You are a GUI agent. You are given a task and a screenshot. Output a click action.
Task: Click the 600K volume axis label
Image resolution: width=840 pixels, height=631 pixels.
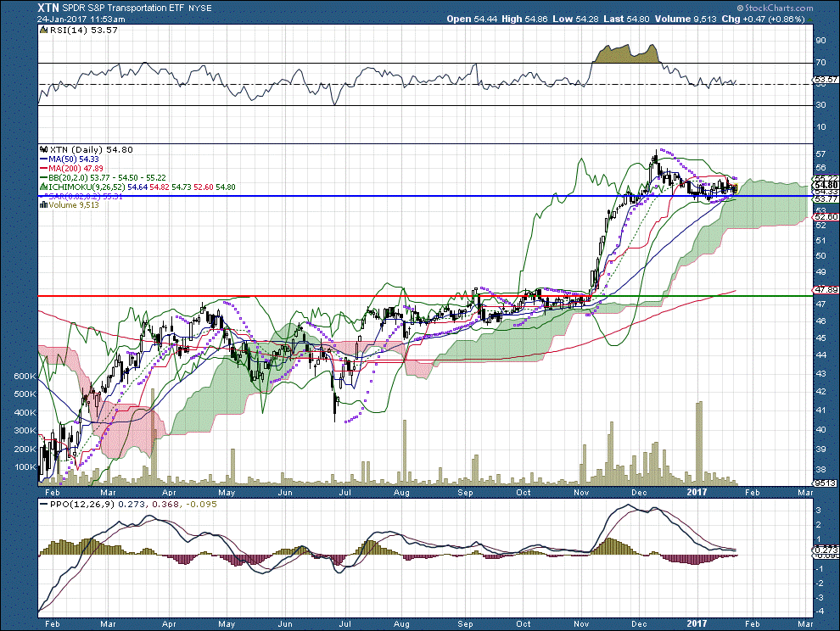(x=25, y=377)
